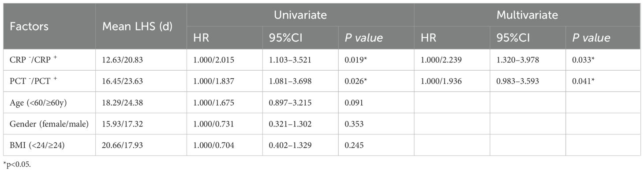The width and height of the screenshot is (644, 172).
Task: Click the Gender (female/male) row label
Action: tap(49, 123)
